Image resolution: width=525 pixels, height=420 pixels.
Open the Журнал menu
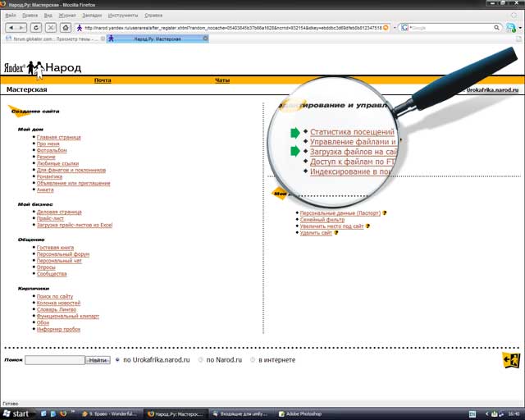click(x=67, y=16)
